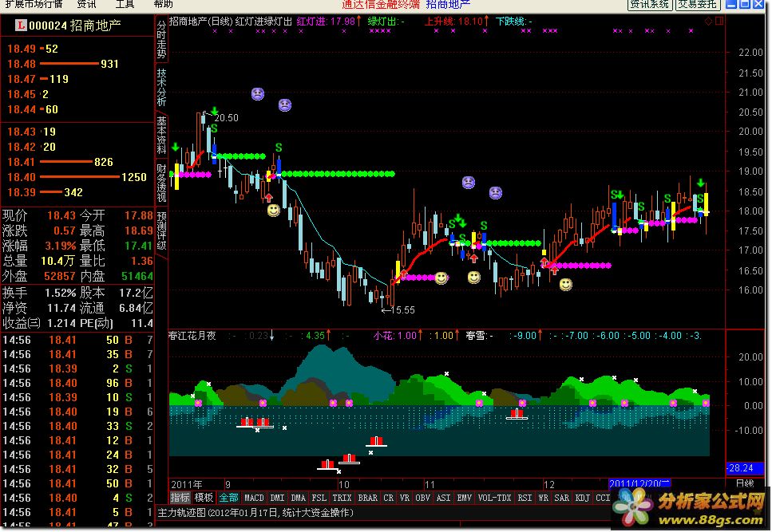This screenshot has height=532, width=772.
Task: Switch indicator to FSL
Action: (319, 498)
